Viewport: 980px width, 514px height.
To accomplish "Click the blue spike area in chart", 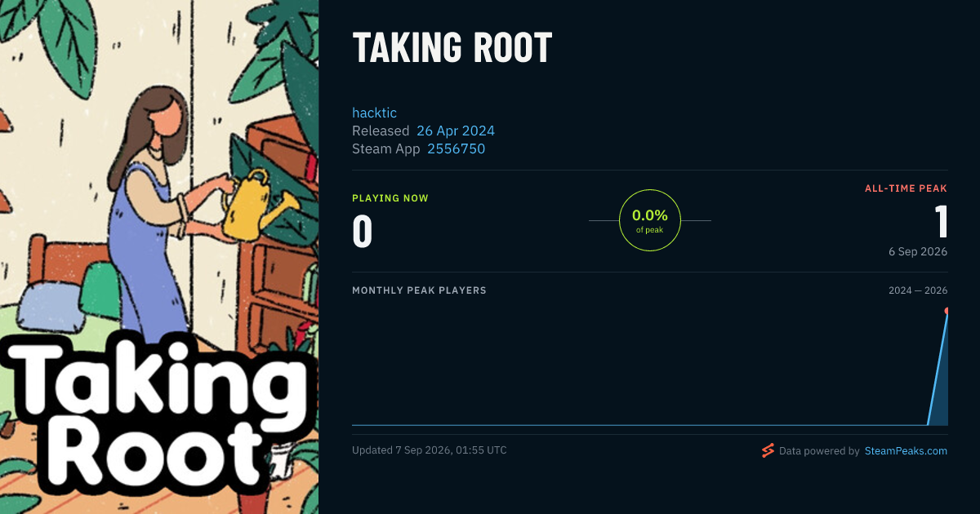I will (941, 383).
